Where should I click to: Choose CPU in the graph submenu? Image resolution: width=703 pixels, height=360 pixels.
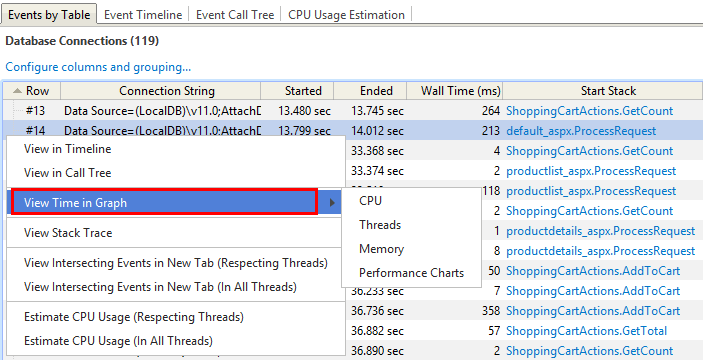pyautogui.click(x=370, y=201)
